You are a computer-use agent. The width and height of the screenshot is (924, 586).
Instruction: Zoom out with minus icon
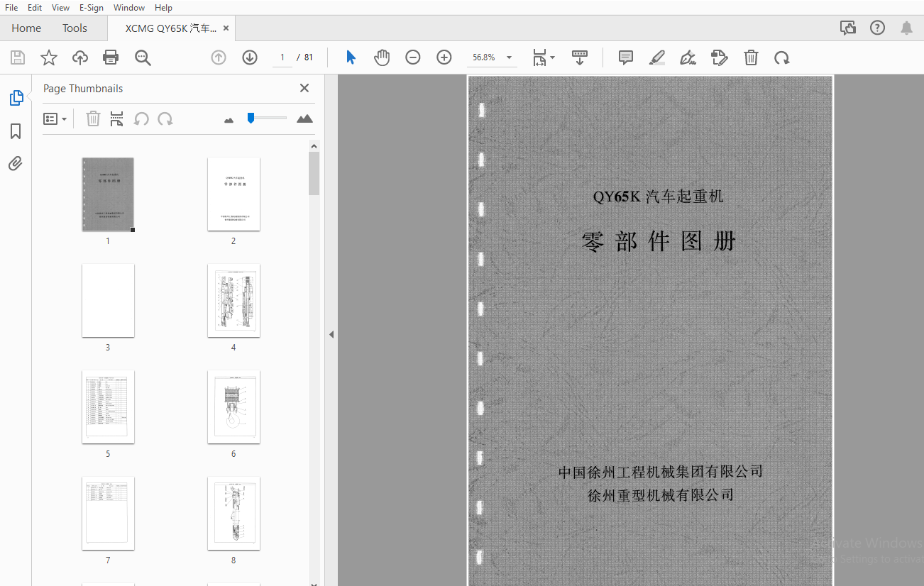coord(413,57)
